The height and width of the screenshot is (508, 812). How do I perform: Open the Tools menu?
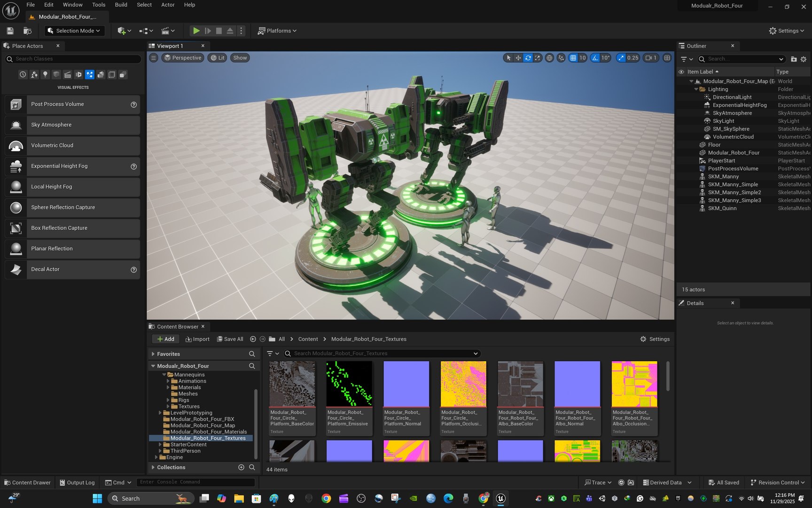pyautogui.click(x=99, y=5)
